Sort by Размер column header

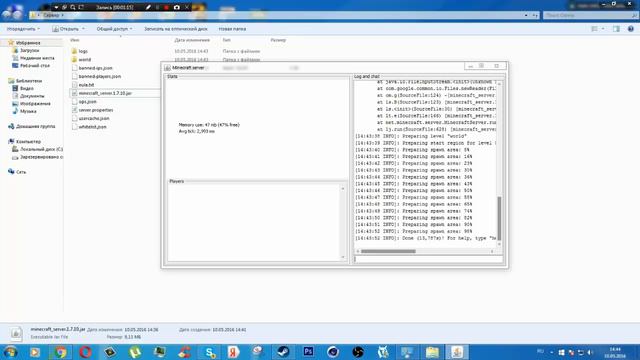tap(278, 40)
